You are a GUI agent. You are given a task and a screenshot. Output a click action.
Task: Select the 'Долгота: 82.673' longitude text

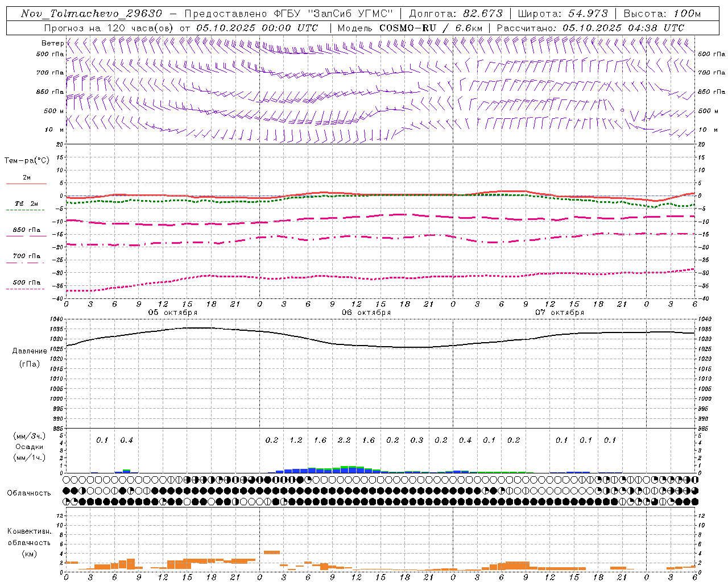point(456,14)
